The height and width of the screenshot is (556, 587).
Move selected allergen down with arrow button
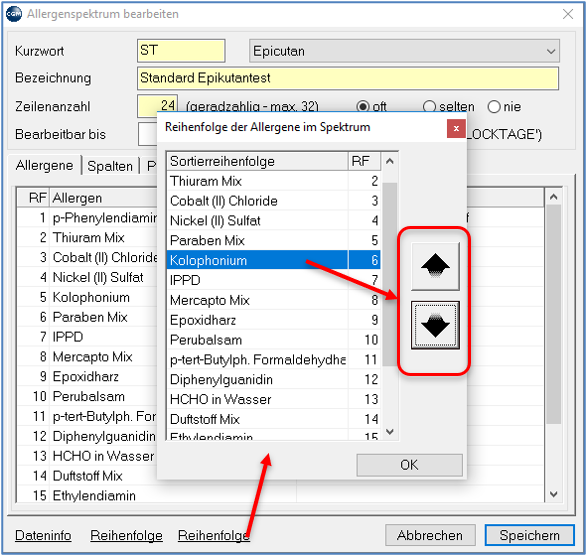435,325
